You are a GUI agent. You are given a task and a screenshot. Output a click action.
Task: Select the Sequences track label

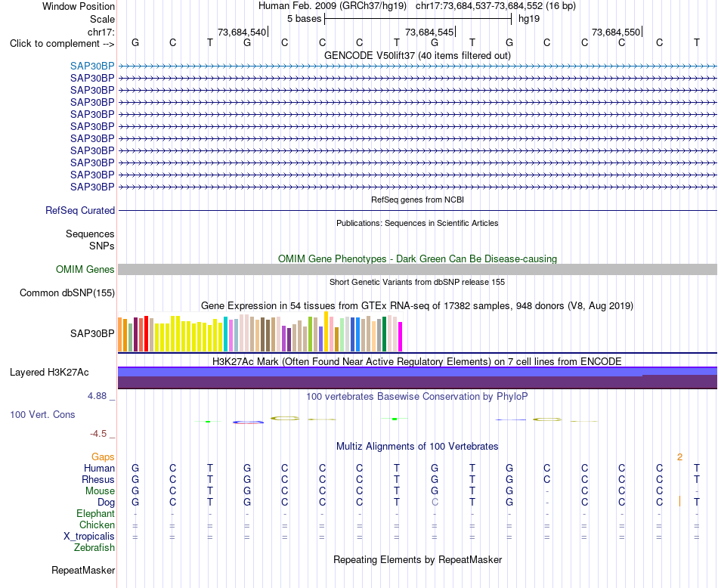(x=90, y=234)
